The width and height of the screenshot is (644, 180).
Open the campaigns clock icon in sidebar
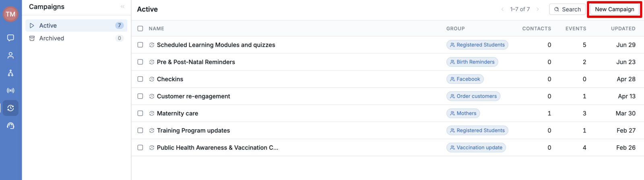[x=10, y=108]
